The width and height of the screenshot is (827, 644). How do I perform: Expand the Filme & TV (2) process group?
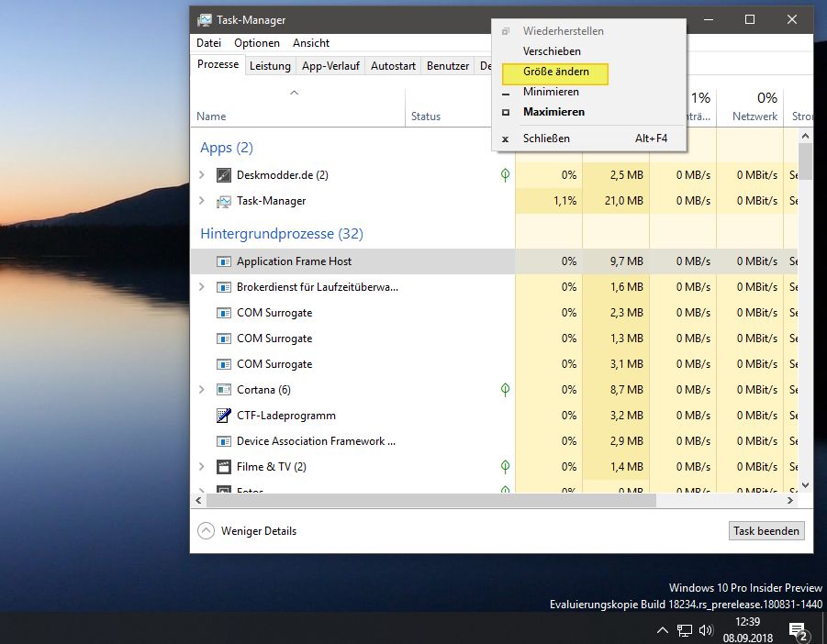[202, 466]
